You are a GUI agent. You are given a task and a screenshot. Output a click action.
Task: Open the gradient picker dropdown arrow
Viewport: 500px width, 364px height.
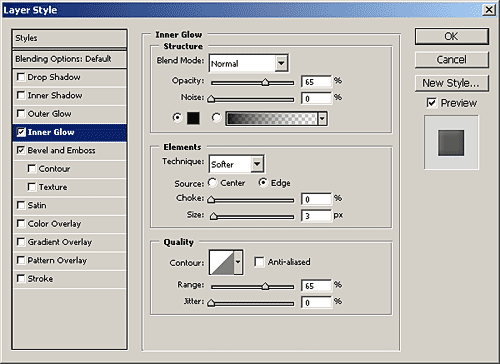click(x=322, y=118)
